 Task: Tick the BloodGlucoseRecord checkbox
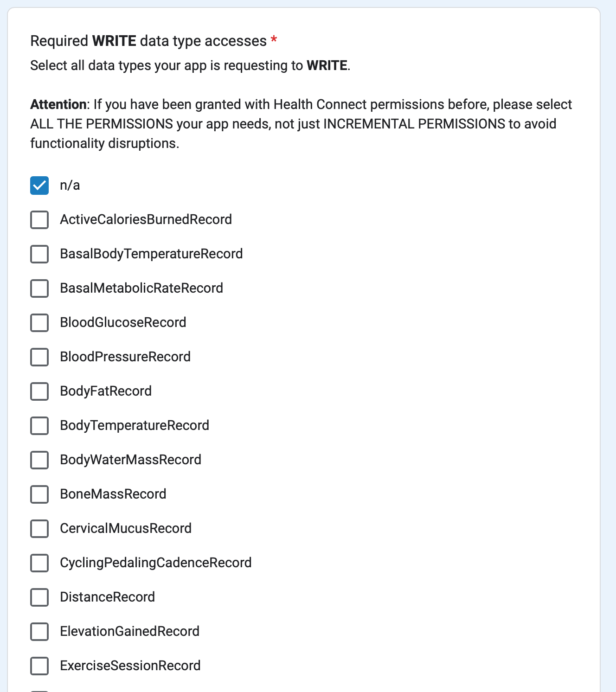(x=39, y=323)
